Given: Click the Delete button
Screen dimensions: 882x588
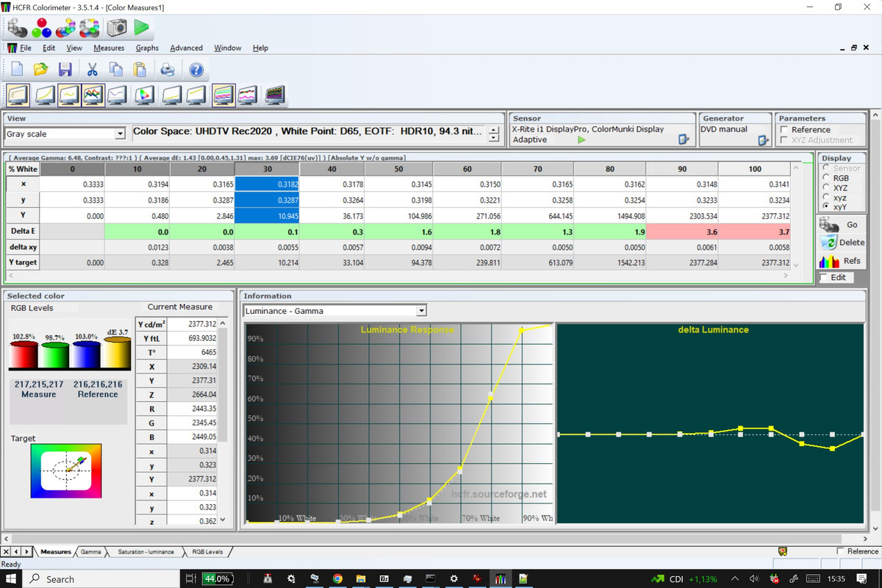Looking at the screenshot, I should click(842, 243).
